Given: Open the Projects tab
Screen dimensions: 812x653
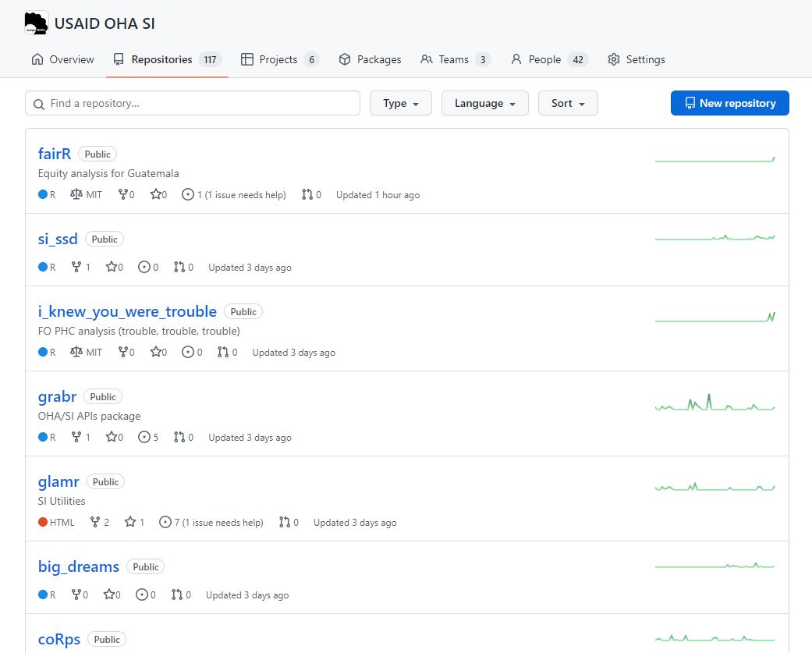Looking at the screenshot, I should [x=280, y=59].
